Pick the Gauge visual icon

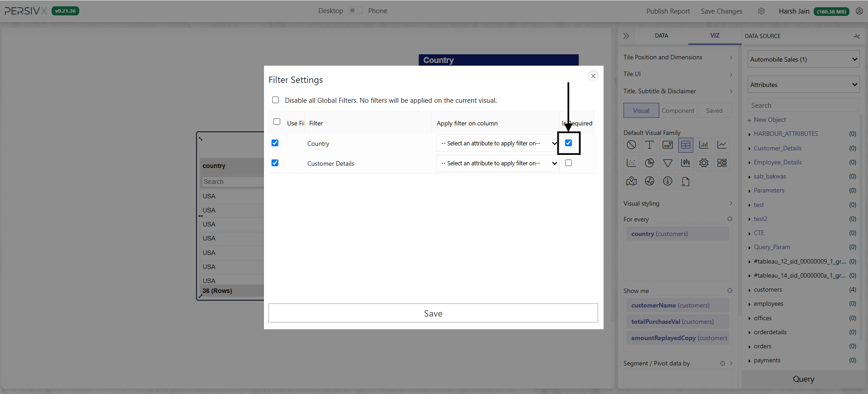click(667, 181)
